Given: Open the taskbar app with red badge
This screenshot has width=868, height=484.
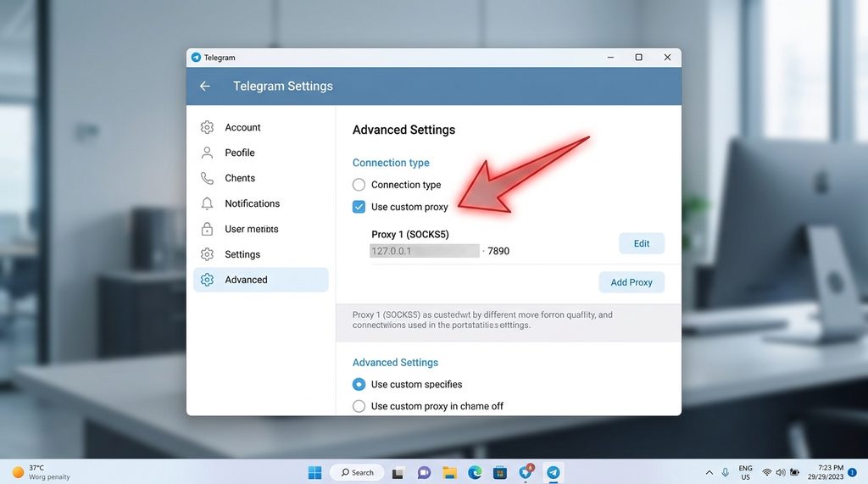Looking at the screenshot, I should pos(526,472).
